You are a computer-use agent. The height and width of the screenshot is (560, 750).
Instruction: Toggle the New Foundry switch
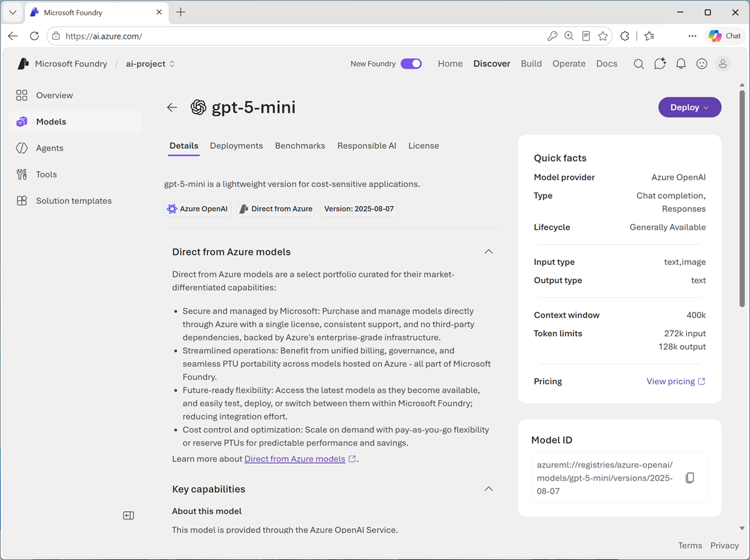[x=411, y=64]
